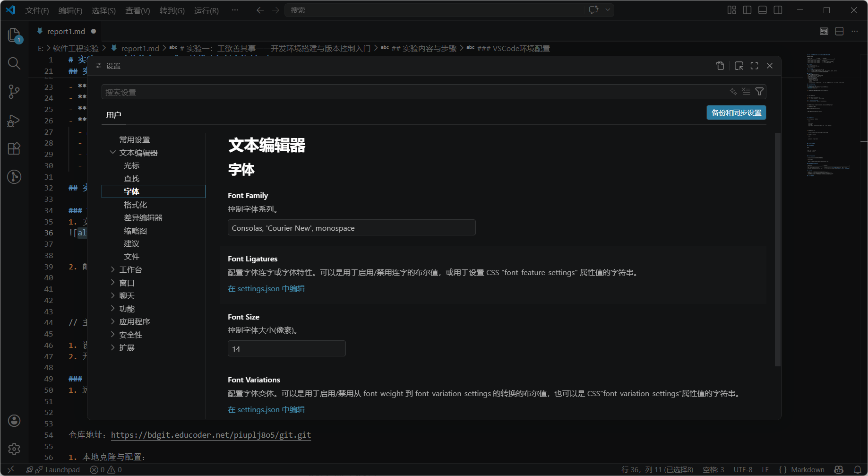Open the Run and Debug view
This screenshot has width=868, height=476.
[14, 121]
